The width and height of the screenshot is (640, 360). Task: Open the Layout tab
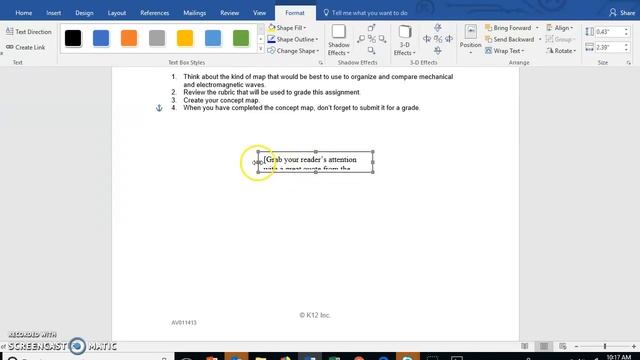pos(117,13)
